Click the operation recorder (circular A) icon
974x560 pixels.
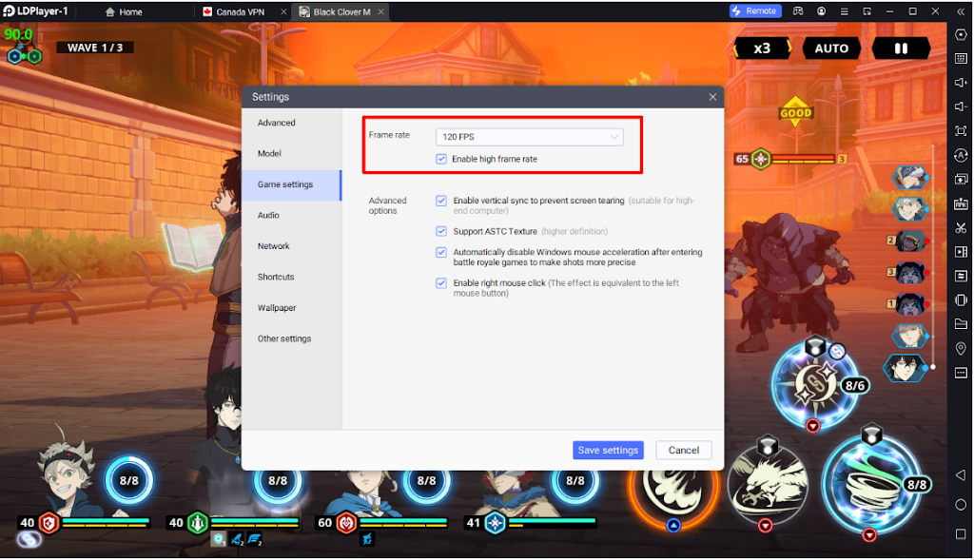[x=961, y=155]
